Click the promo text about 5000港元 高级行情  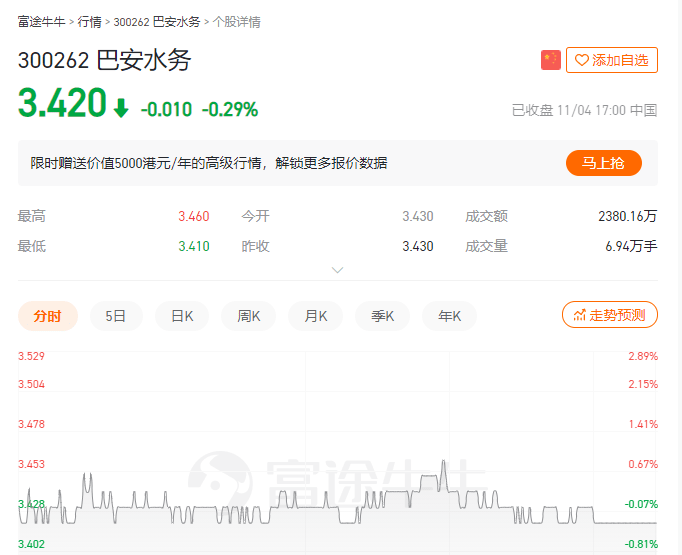click(x=209, y=163)
